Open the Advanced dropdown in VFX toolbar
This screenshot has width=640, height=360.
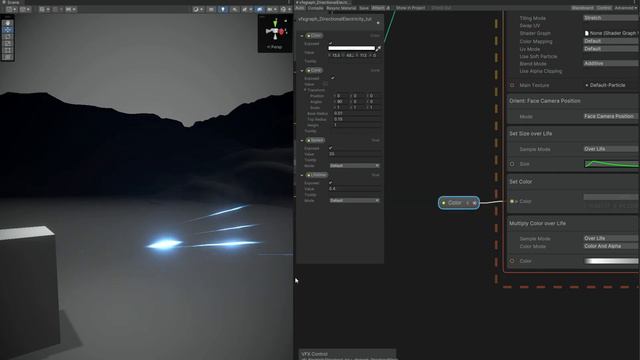pyautogui.click(x=626, y=8)
